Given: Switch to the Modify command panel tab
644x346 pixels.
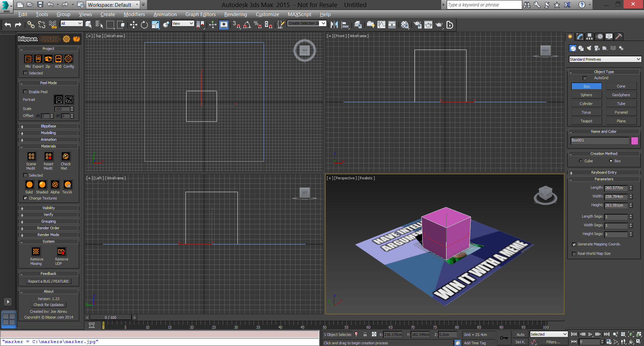Looking at the screenshot, I should [580, 37].
